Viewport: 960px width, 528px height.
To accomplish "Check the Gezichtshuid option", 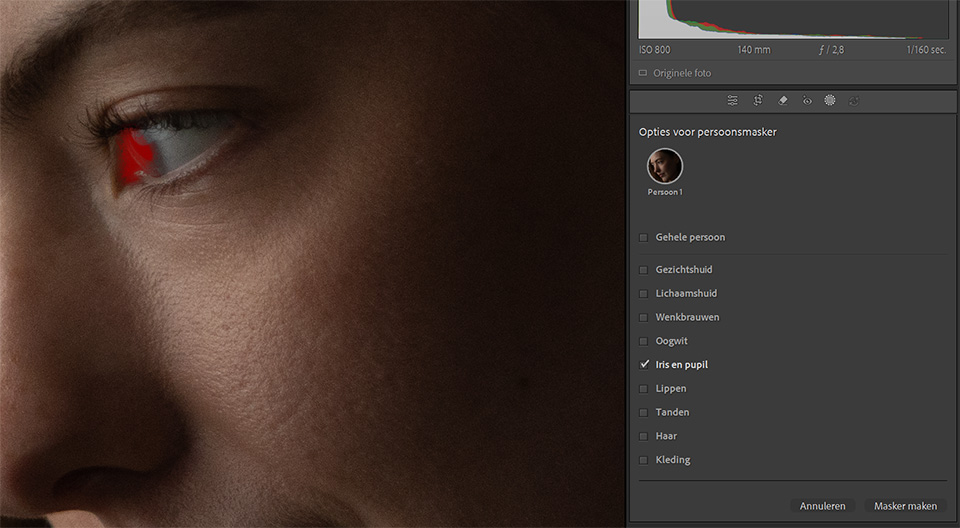I will [644, 270].
